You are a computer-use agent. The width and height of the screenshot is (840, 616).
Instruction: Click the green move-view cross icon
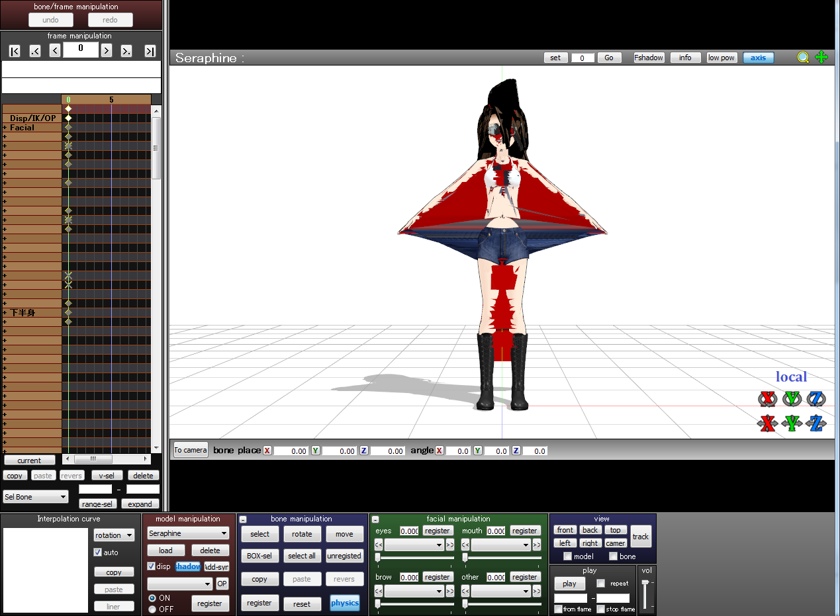[x=821, y=58]
